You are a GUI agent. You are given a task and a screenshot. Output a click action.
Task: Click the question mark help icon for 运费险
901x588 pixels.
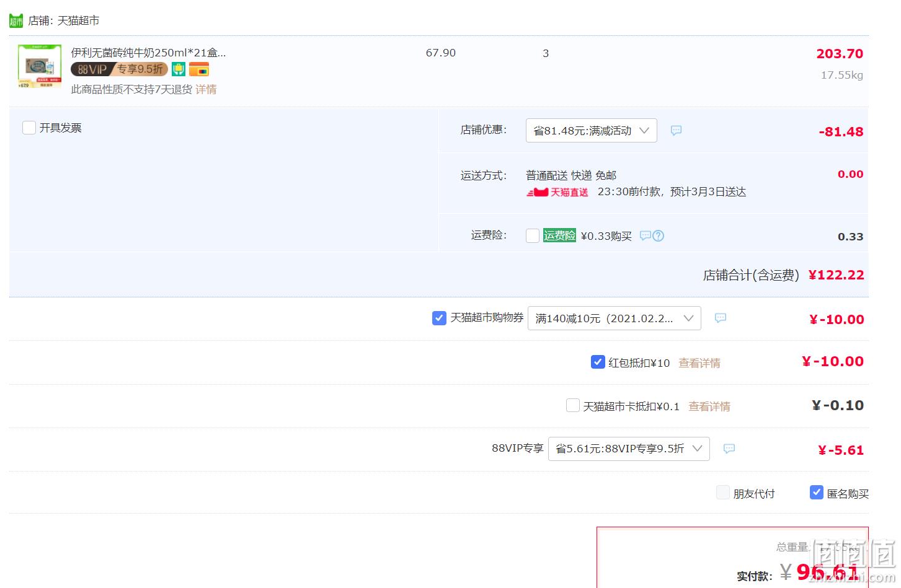point(659,235)
